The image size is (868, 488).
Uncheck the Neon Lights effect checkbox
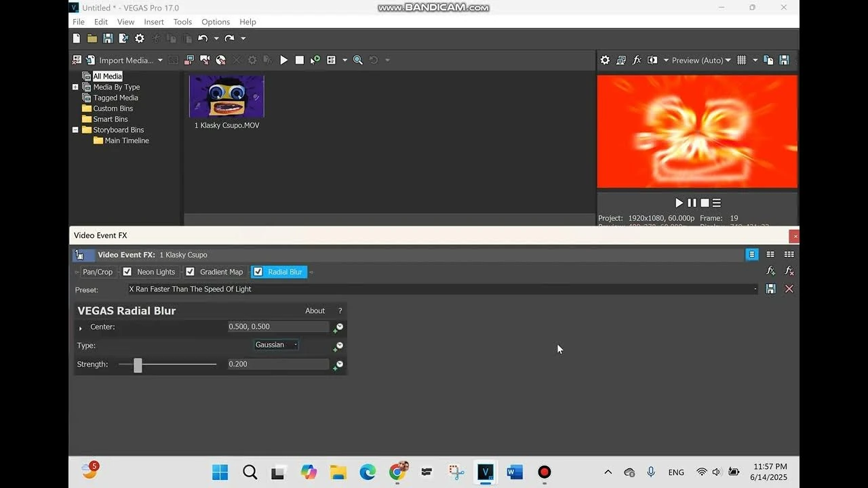pos(127,271)
